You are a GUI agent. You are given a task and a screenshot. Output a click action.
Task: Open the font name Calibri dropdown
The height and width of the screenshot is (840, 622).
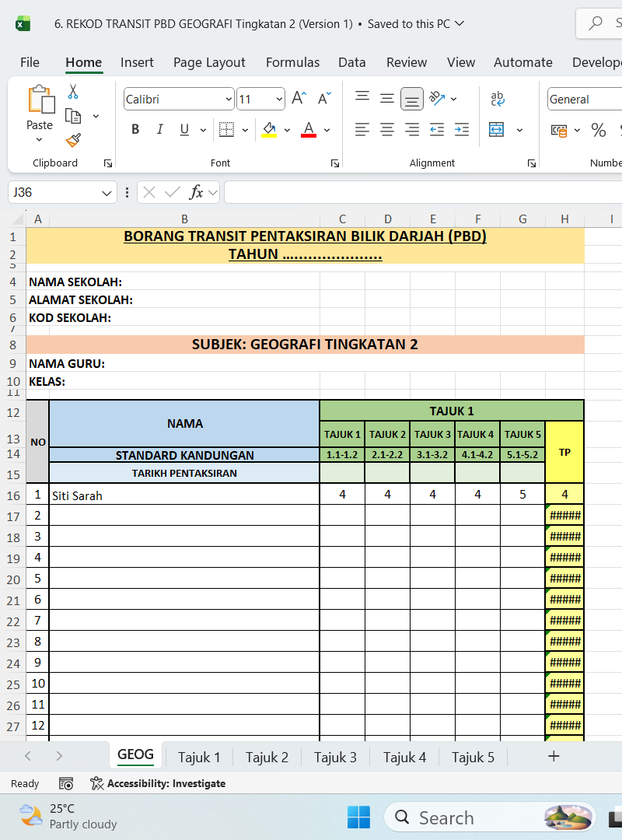(x=229, y=100)
